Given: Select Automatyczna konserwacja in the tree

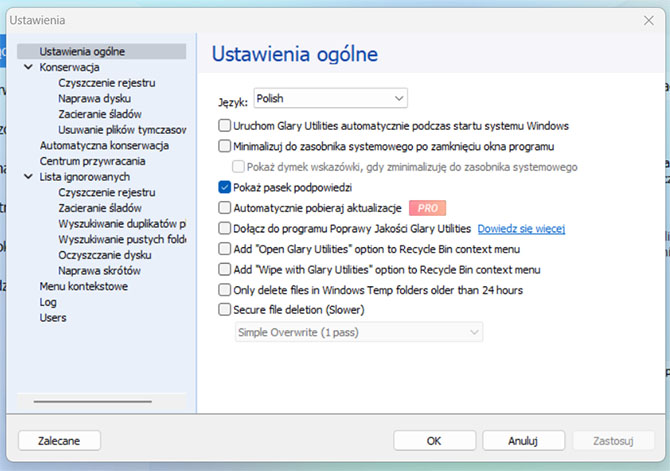Looking at the screenshot, I should (x=104, y=145).
